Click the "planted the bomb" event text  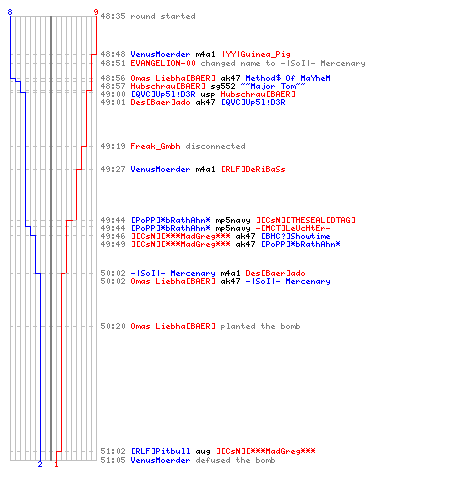click(260, 326)
